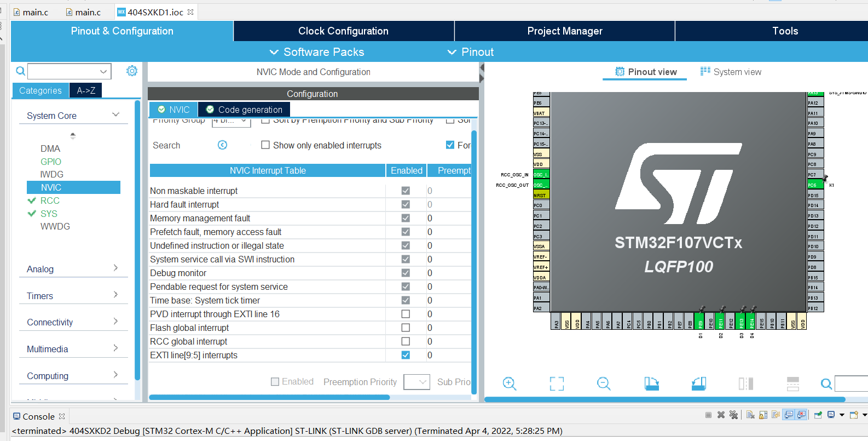This screenshot has width=868, height=441.
Task: Click the NVIC search info icon
Action: pos(222,145)
